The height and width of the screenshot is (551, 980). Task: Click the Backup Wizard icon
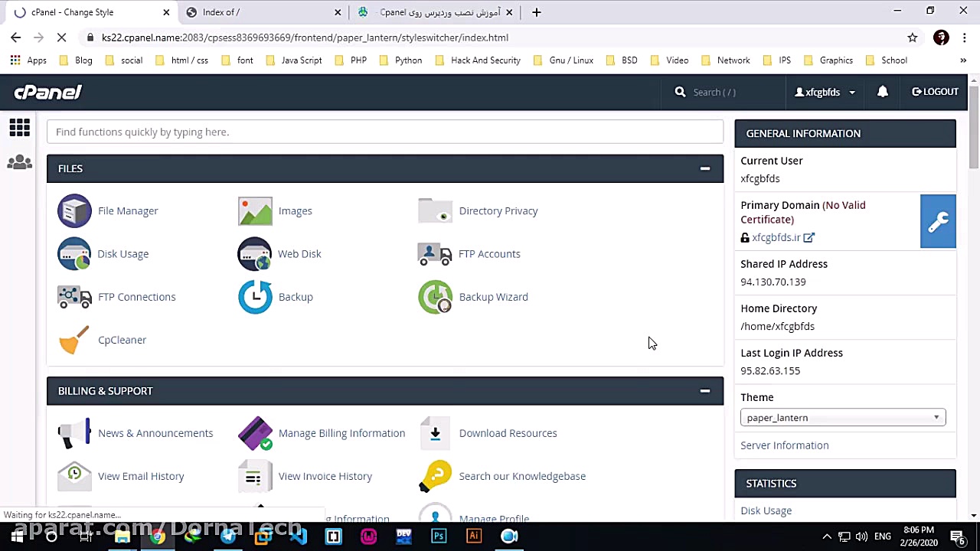pyautogui.click(x=436, y=297)
